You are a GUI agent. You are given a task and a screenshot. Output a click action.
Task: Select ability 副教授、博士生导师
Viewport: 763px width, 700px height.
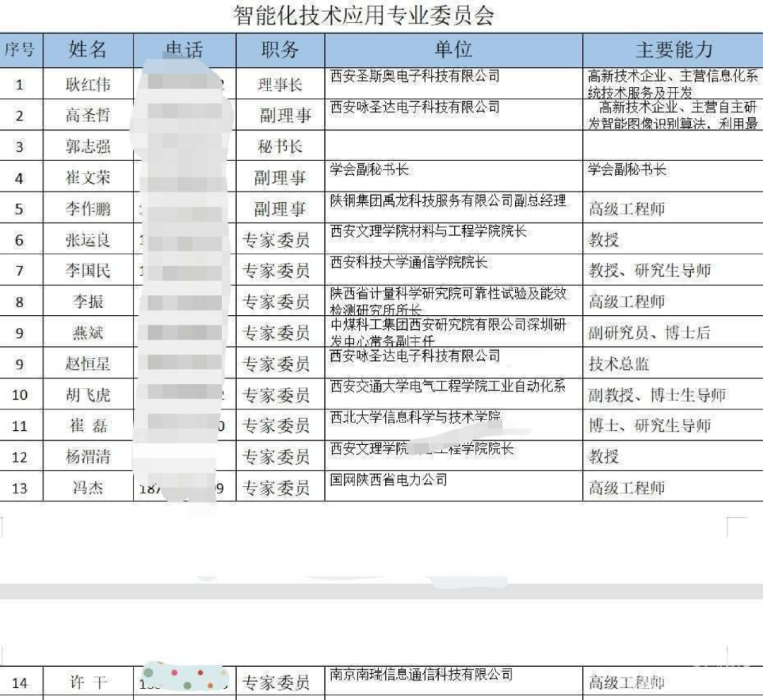pos(657,395)
